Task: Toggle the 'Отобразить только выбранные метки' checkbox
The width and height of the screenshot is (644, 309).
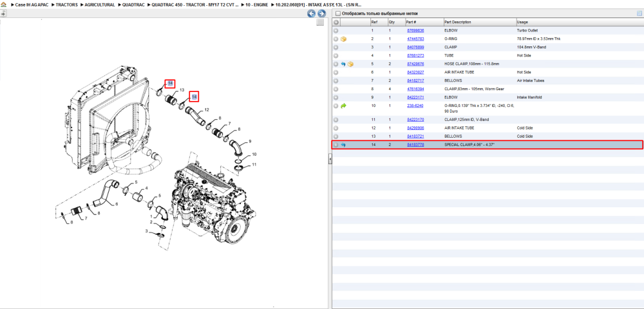Action: click(338, 14)
